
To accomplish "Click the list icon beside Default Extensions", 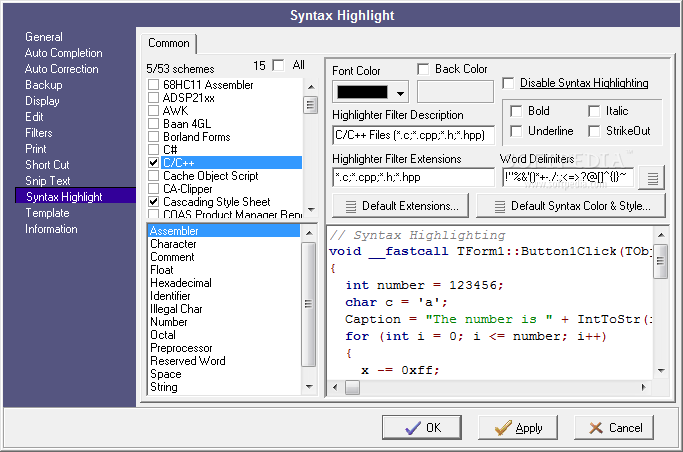I will coord(351,206).
